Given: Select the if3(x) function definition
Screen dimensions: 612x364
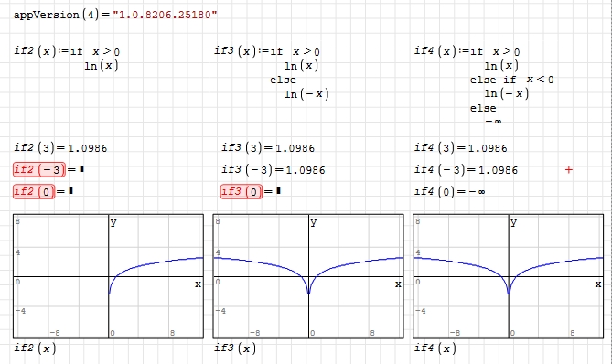Looking at the screenshot, I should pos(272,73).
